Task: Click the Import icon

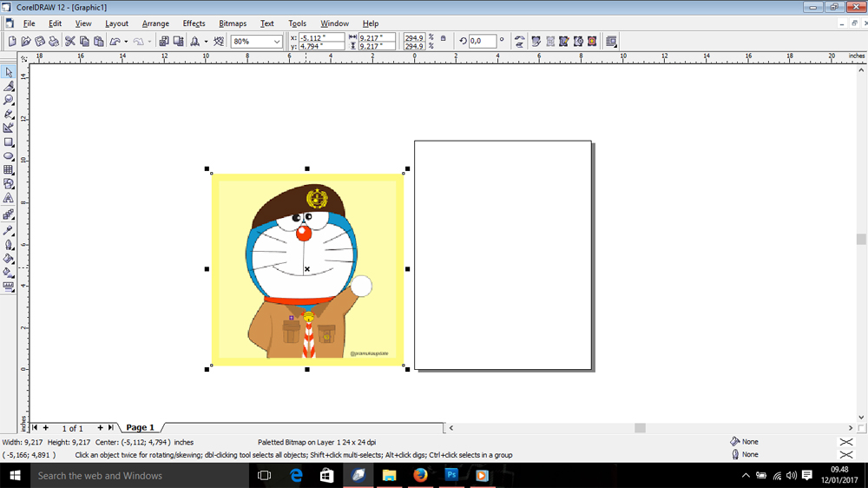Action: [164, 41]
